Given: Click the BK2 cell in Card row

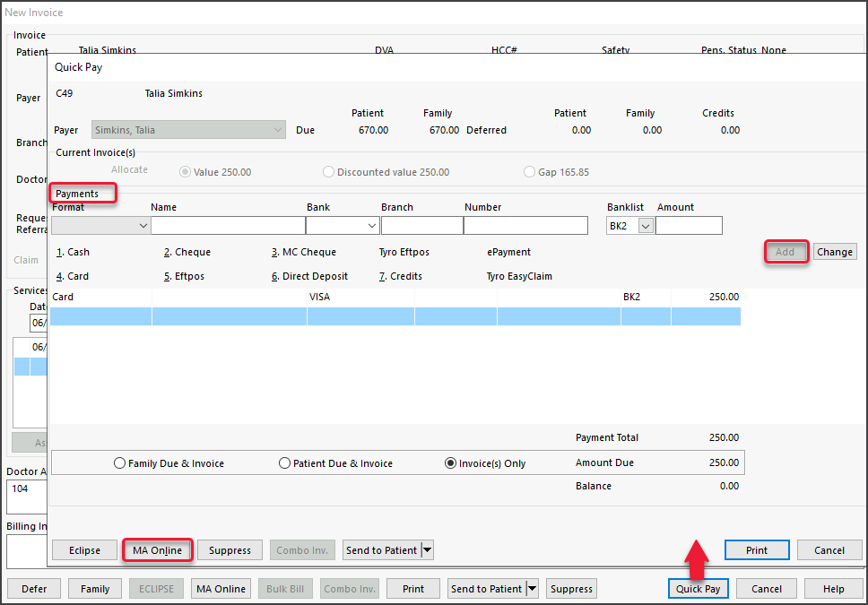Looking at the screenshot, I should pos(631,298).
